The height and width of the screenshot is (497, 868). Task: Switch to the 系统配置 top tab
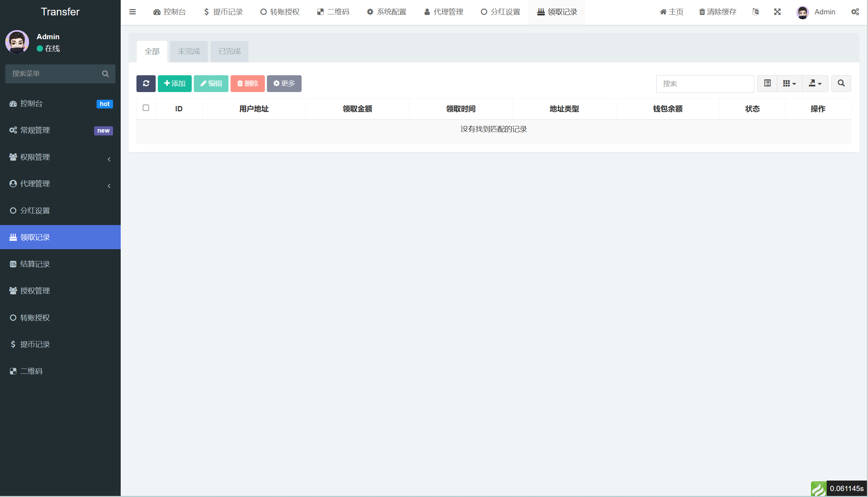[387, 12]
